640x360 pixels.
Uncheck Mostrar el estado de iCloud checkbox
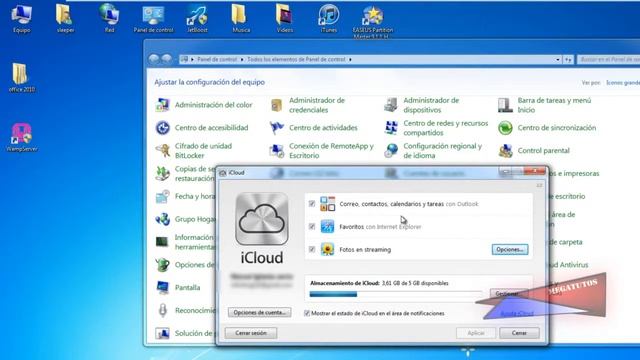coord(307,313)
